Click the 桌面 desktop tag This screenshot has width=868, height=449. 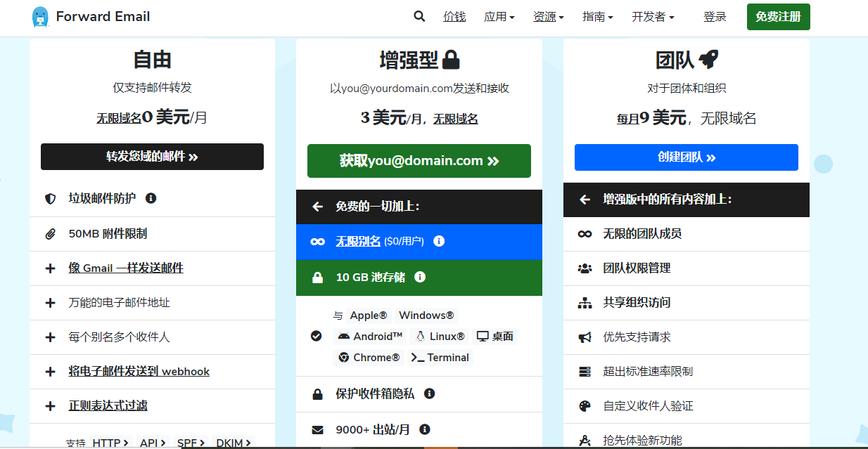coord(494,337)
